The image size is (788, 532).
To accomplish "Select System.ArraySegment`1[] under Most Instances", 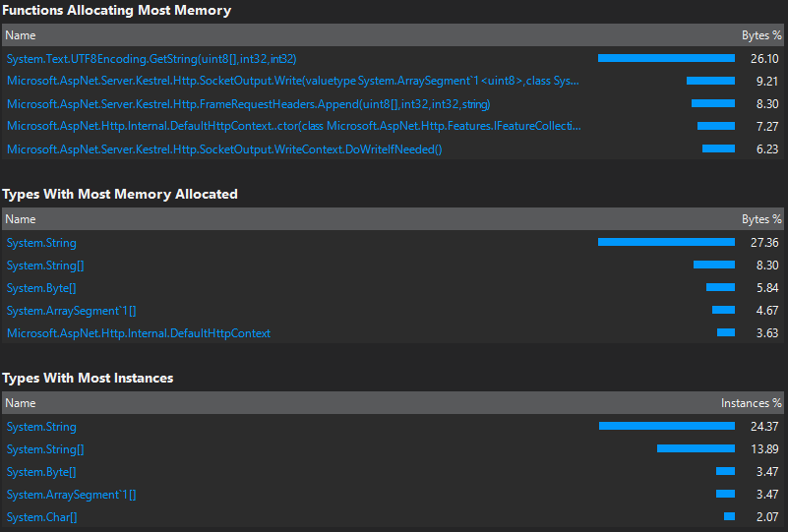I will pyautogui.click(x=72, y=495).
